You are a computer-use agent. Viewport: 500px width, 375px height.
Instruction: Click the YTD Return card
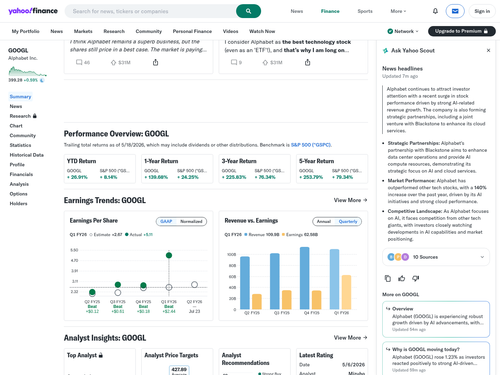point(100,169)
